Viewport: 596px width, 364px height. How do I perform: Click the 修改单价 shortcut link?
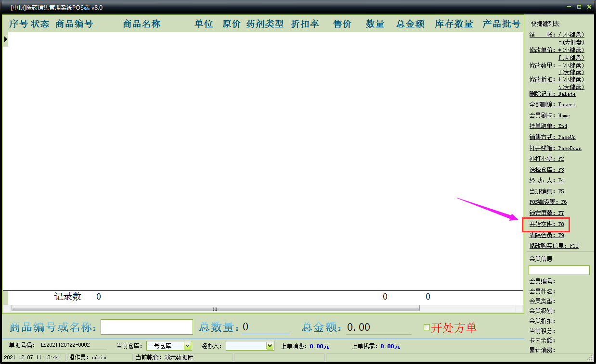[557, 50]
